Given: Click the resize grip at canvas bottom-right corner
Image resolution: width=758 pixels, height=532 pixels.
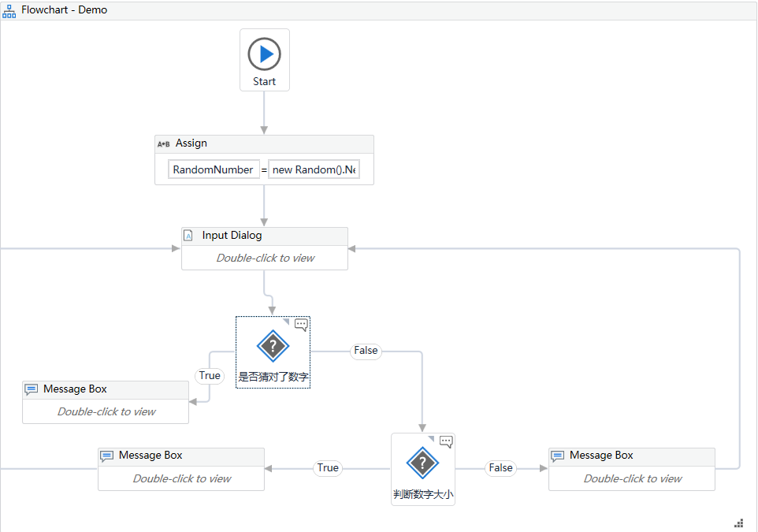Looking at the screenshot, I should click(738, 523).
